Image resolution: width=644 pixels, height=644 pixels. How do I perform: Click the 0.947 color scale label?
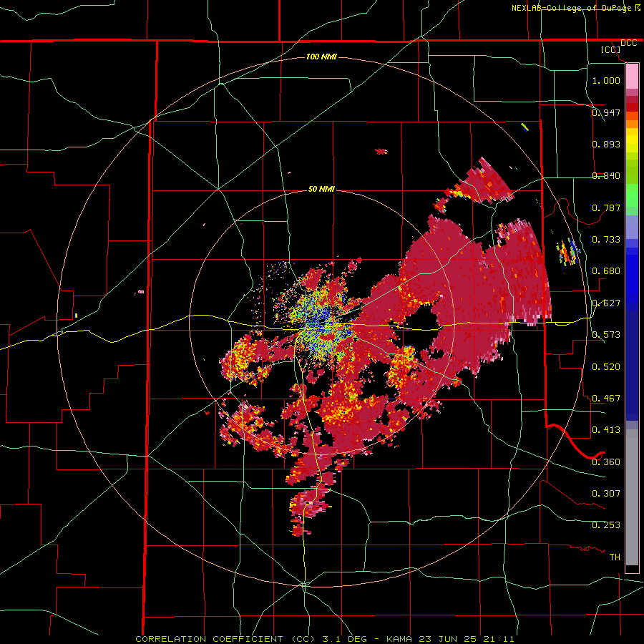(606, 112)
